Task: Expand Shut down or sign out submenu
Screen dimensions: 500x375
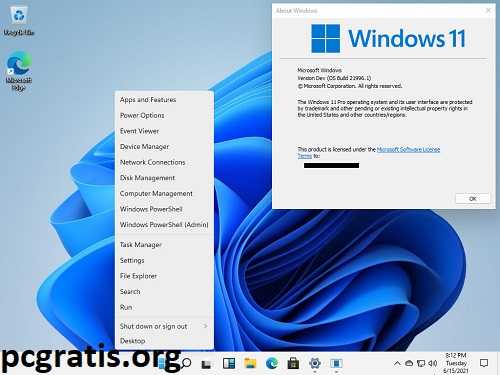Action: (165, 326)
